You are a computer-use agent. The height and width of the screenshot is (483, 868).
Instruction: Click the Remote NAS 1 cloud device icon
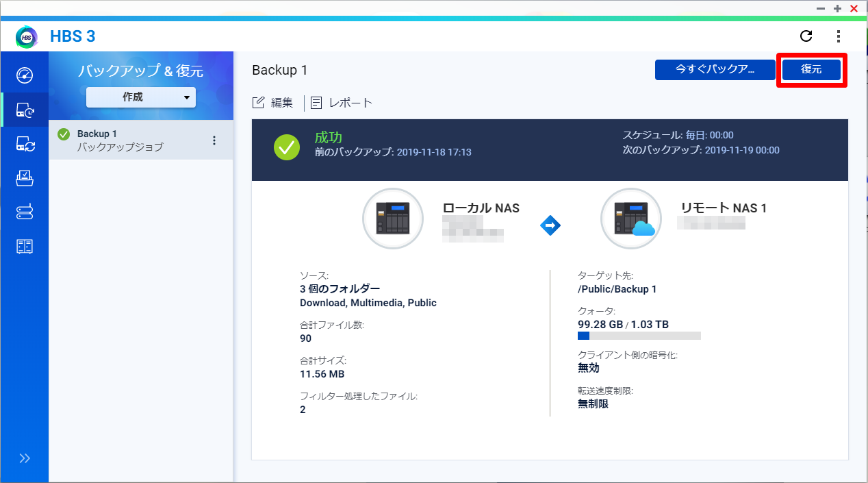[x=630, y=218]
